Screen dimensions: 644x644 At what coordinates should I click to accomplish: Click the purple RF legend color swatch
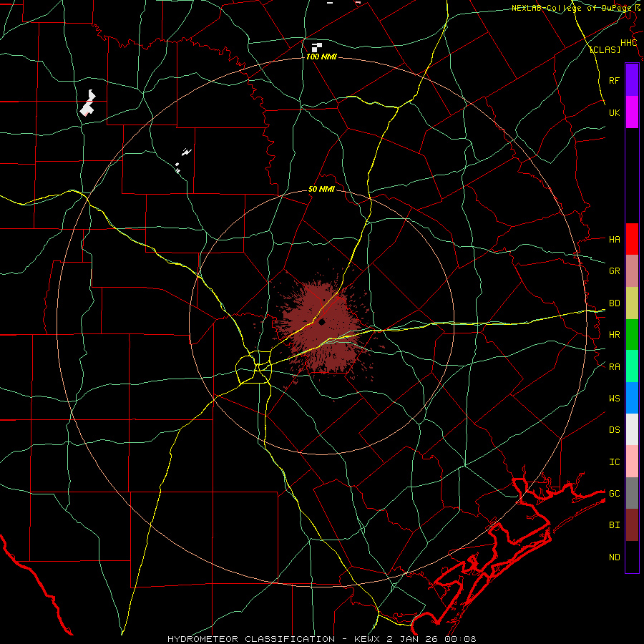pyautogui.click(x=632, y=80)
